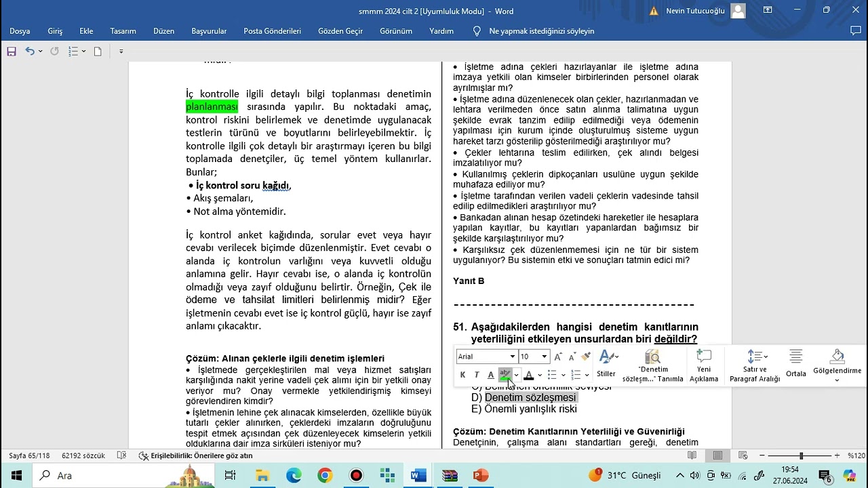868x488 pixels.
Task: Open Satır ve Paragraf Aralığı options
Action: pos(755,366)
